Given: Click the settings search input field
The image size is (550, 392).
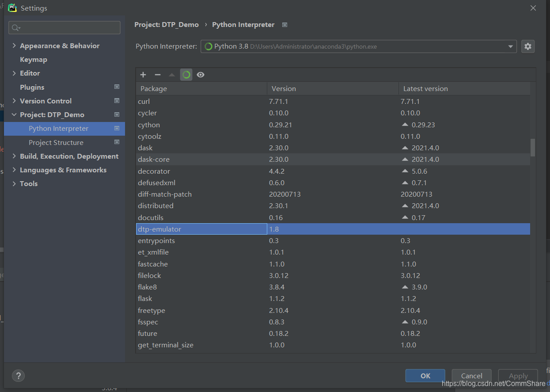Looking at the screenshot, I should [x=64, y=28].
